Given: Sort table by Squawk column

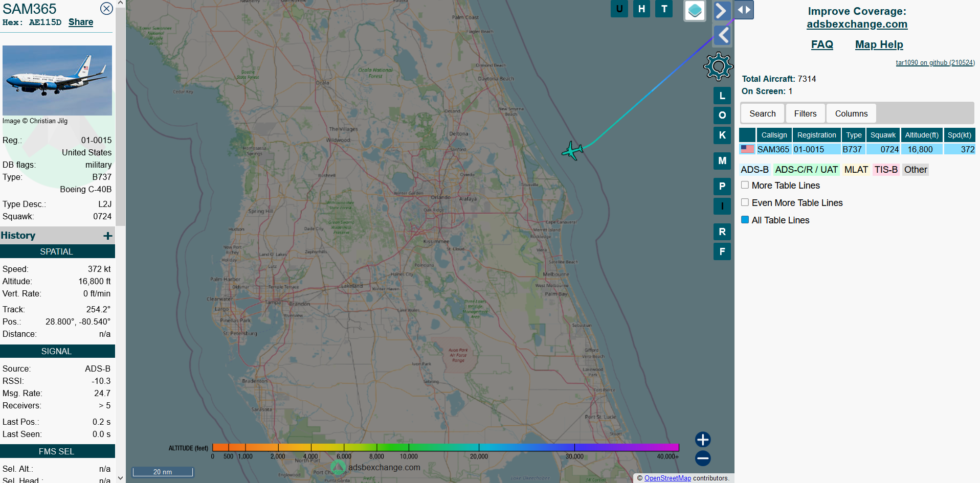Looking at the screenshot, I should click(883, 135).
